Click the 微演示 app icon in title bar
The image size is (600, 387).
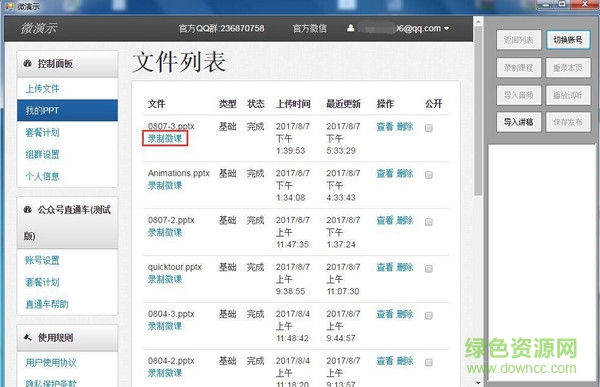[9, 6]
